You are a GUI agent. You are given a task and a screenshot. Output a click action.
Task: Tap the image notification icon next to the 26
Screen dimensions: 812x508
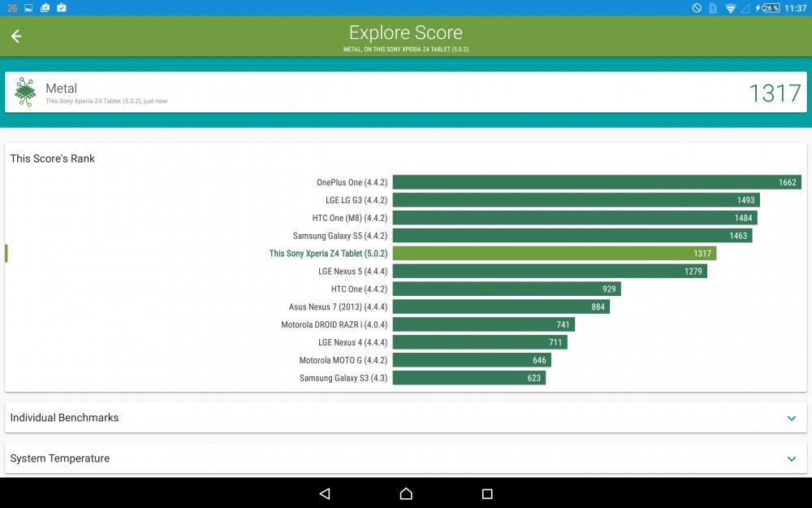28,7
